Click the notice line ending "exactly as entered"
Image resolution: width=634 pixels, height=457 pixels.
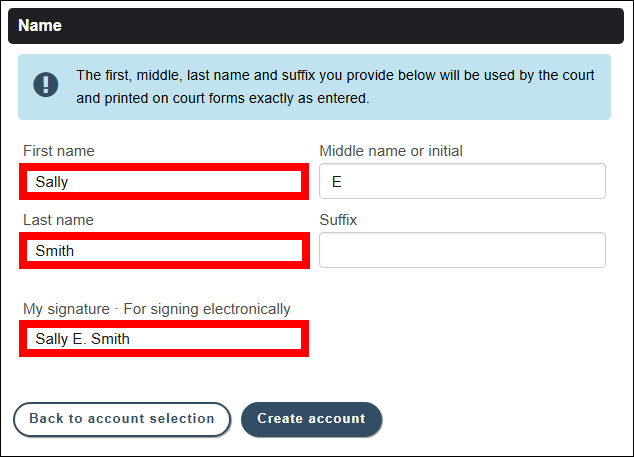coord(223,98)
